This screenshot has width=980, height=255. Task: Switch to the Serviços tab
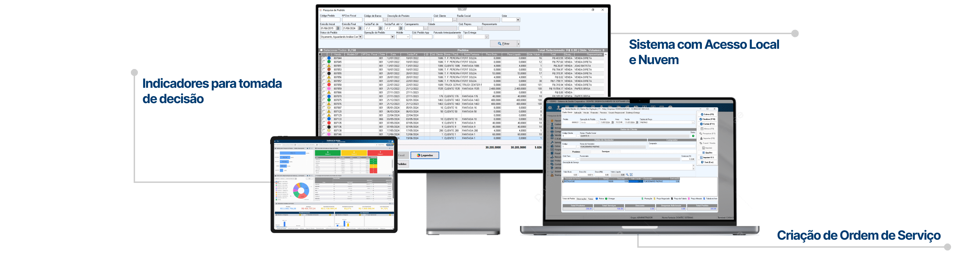pos(606,152)
